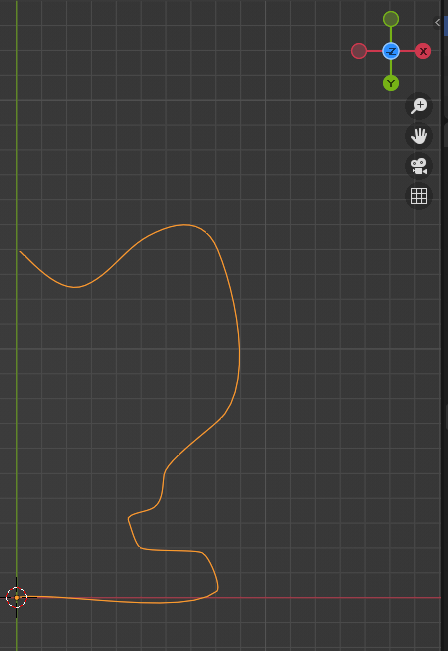Expand the sidebar with the arrow
The width and height of the screenshot is (448, 651).
(x=437, y=22)
